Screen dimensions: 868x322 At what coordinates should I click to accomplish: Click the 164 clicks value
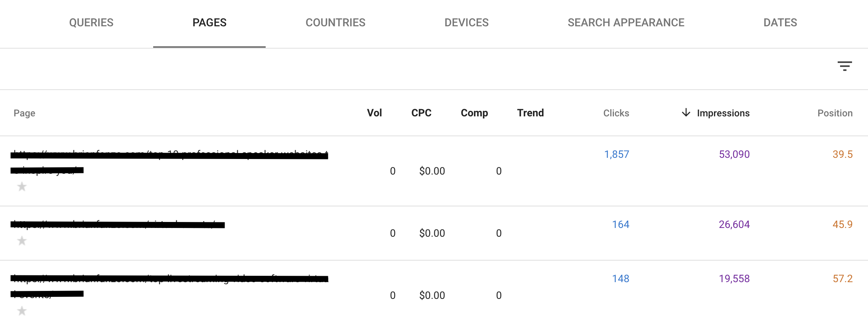(621, 224)
